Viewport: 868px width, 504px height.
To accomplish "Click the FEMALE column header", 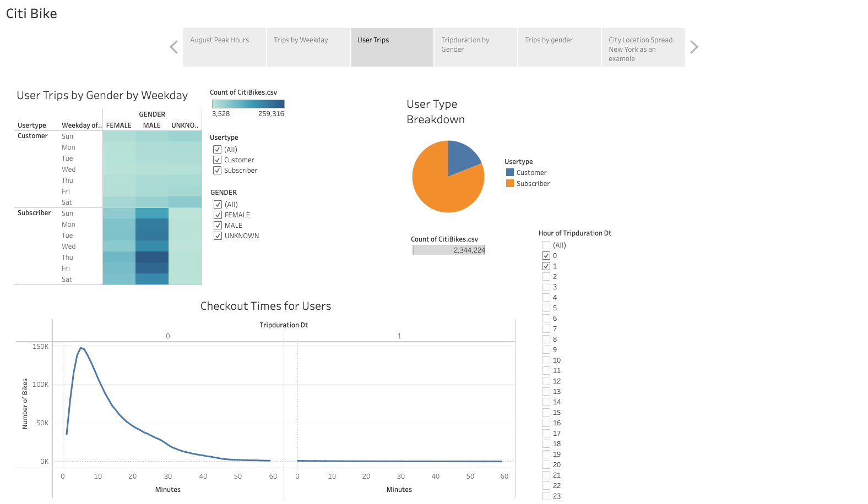I will [119, 125].
